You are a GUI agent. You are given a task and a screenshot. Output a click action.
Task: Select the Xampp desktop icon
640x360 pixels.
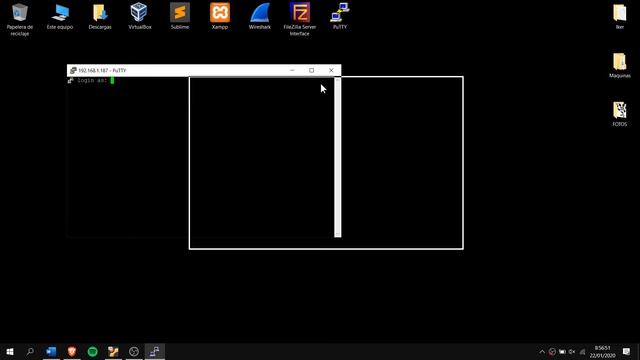point(220,16)
